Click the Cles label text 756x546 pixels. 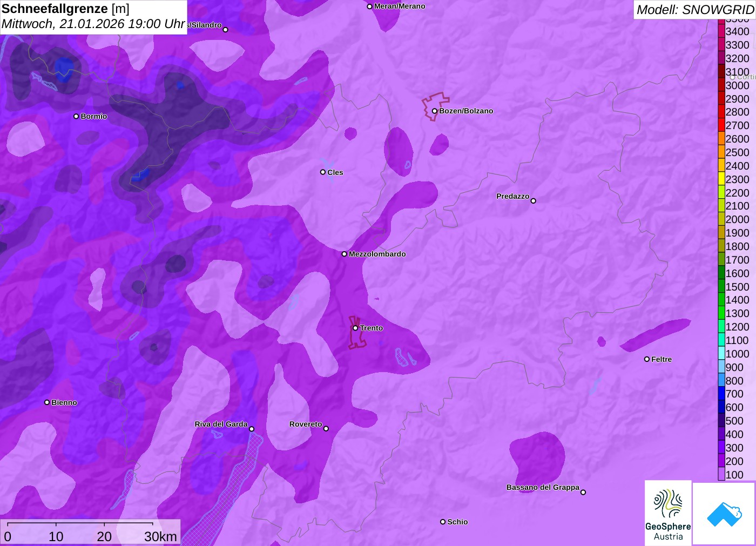(x=335, y=172)
